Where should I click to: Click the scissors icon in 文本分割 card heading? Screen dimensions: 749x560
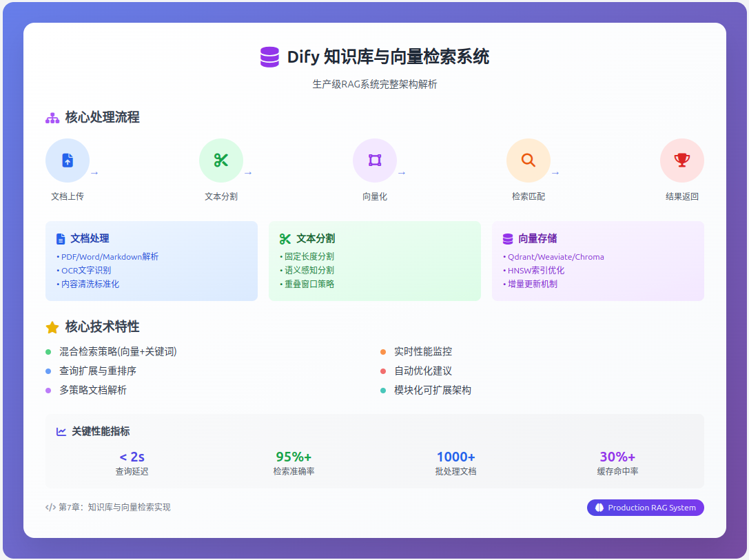click(285, 239)
